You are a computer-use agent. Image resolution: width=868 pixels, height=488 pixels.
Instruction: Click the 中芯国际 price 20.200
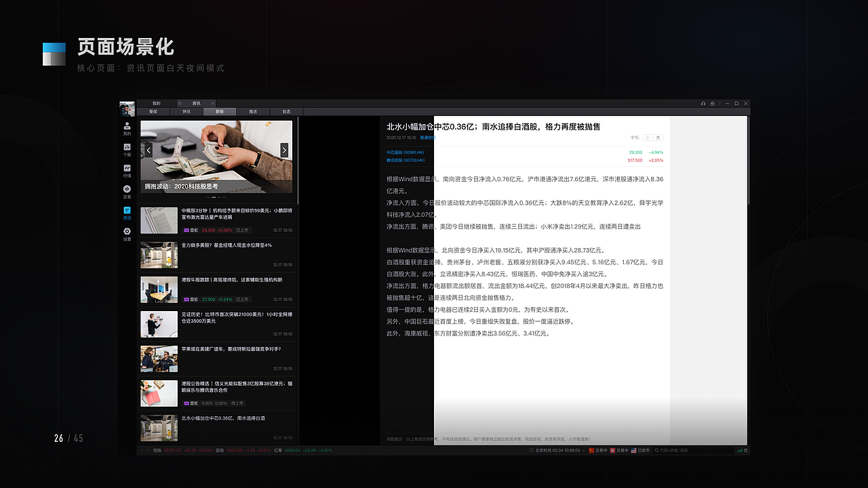click(635, 152)
